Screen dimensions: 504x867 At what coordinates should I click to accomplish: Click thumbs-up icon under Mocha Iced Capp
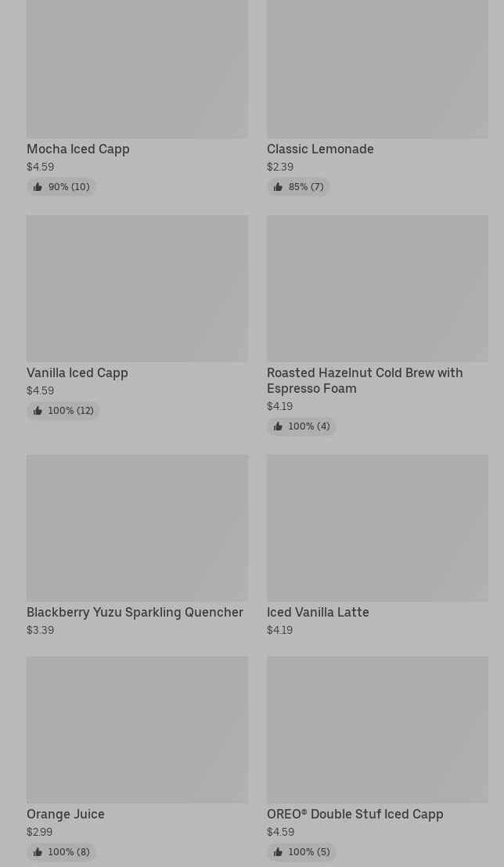pyautogui.click(x=38, y=187)
